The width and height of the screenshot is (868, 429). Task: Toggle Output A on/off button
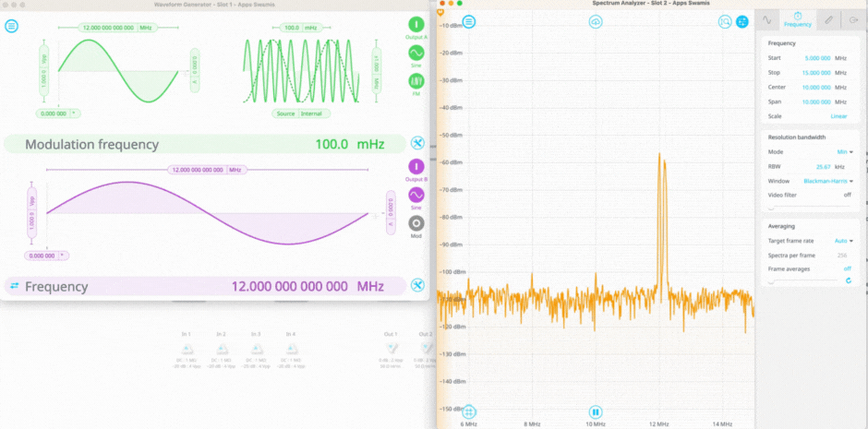pyautogui.click(x=416, y=24)
